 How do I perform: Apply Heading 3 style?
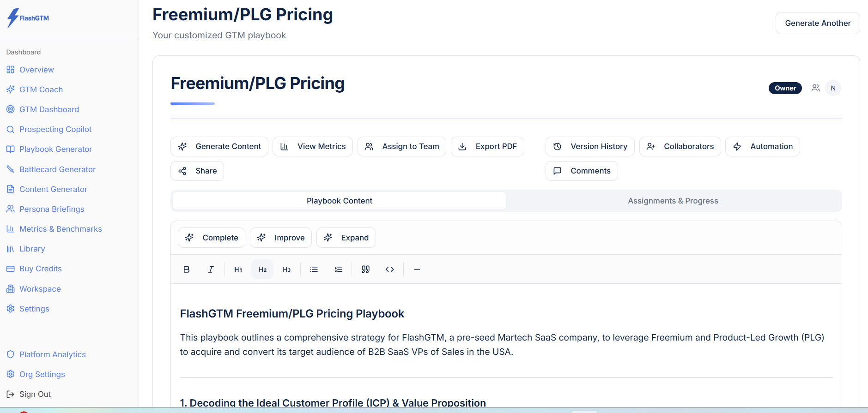287,269
